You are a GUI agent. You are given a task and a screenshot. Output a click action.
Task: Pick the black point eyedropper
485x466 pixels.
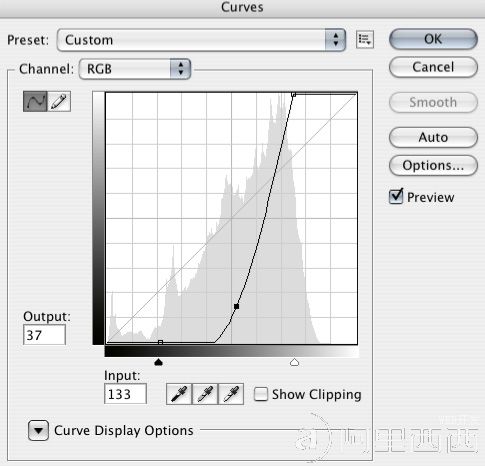click(x=179, y=394)
